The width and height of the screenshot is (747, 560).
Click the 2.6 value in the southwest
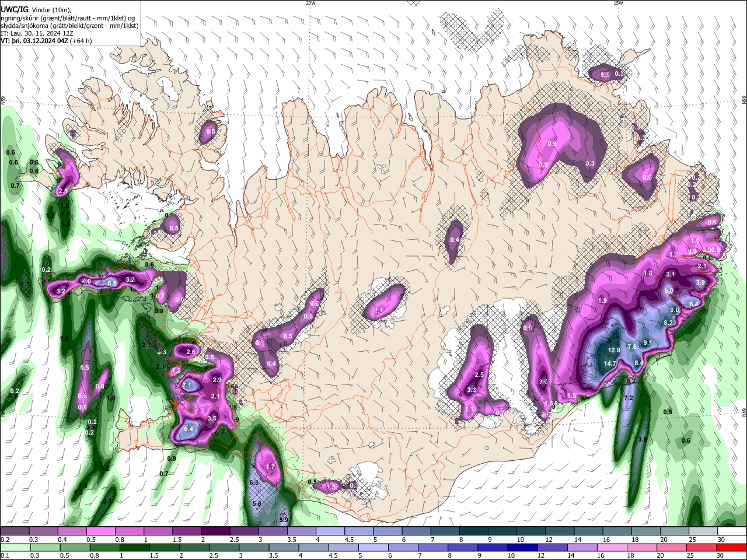pyautogui.click(x=190, y=352)
